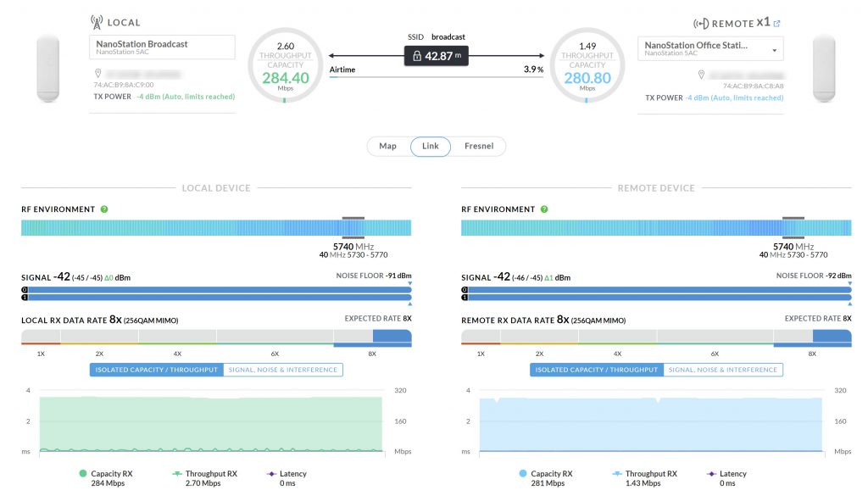Image resolution: width=868 pixels, height=496 pixels.
Task: Select the Link tab
Action: [430, 146]
